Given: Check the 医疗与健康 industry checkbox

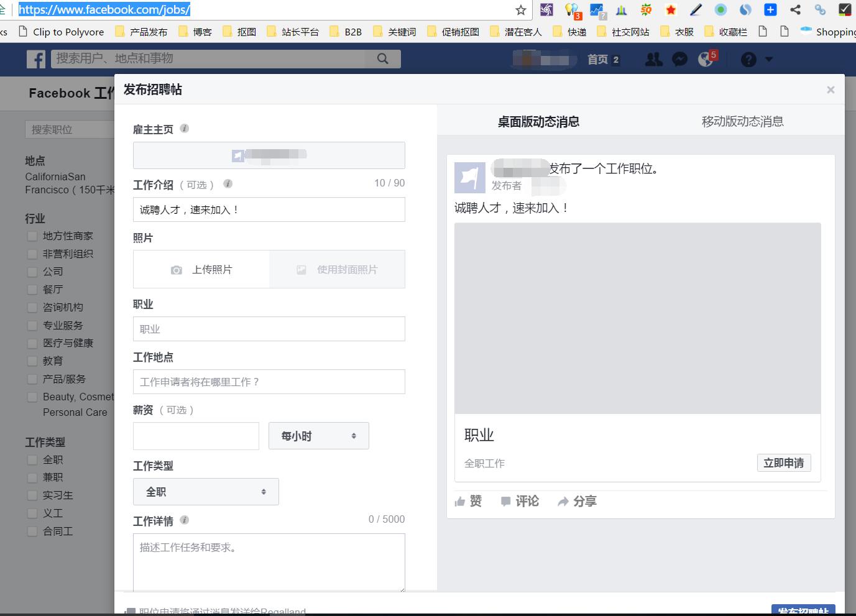Looking at the screenshot, I should pyautogui.click(x=32, y=343).
